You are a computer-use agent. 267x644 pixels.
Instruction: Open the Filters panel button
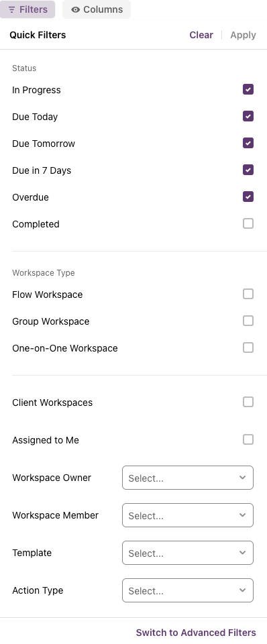(x=28, y=9)
